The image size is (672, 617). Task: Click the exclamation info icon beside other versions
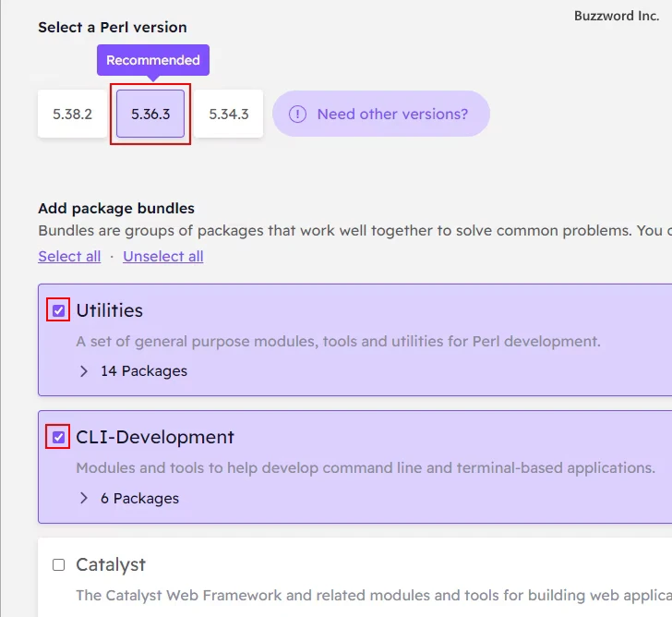click(x=297, y=114)
